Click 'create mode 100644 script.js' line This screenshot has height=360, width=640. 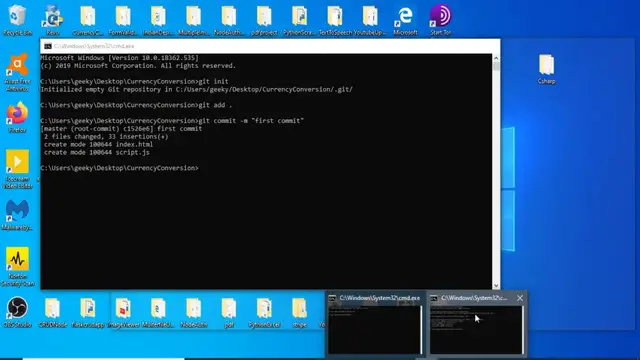coord(97,153)
